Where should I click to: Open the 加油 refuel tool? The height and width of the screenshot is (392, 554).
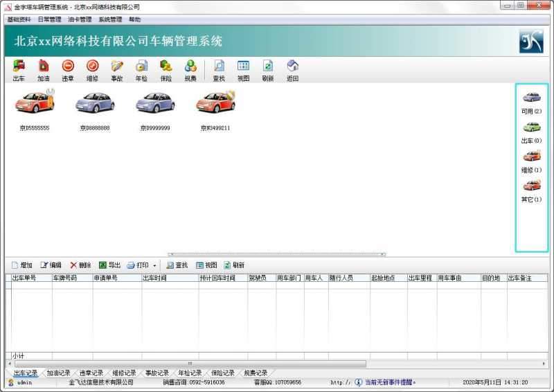[x=44, y=71]
